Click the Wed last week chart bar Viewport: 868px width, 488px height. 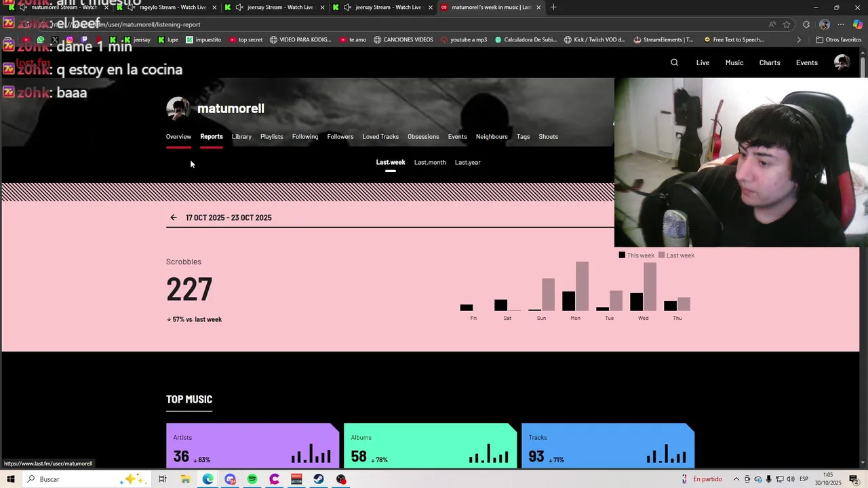point(650,287)
